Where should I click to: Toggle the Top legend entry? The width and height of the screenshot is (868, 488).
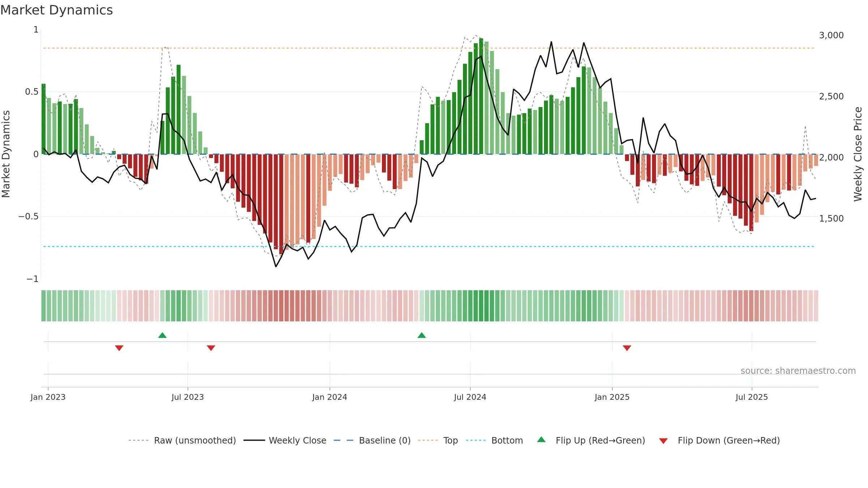click(438, 440)
